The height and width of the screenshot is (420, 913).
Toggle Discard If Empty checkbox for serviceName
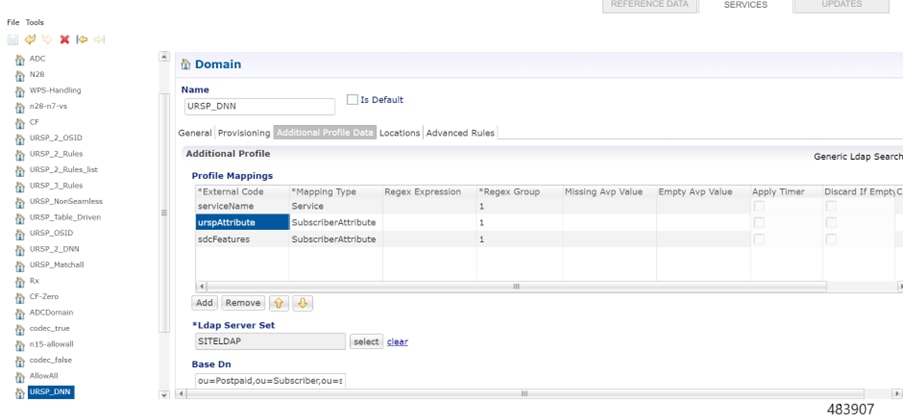click(x=831, y=206)
